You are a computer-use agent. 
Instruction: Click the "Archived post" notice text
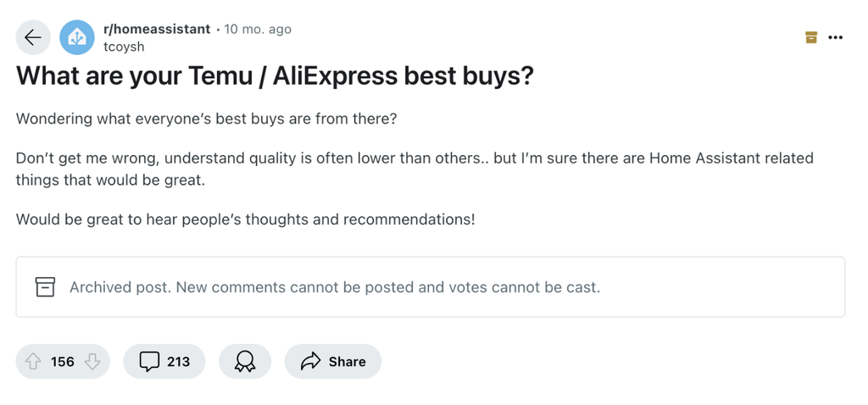tap(335, 287)
